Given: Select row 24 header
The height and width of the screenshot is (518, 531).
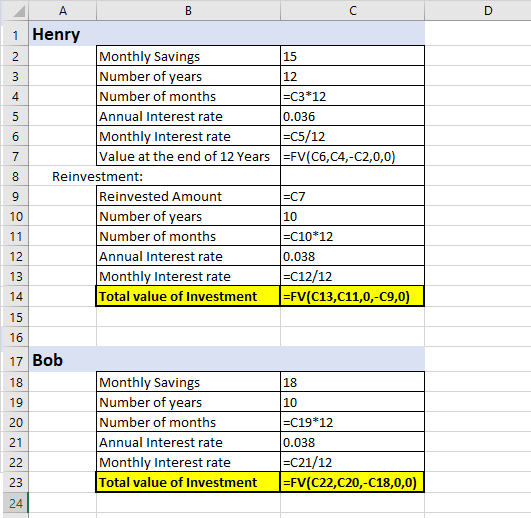Looking at the screenshot, I should click(x=16, y=503).
